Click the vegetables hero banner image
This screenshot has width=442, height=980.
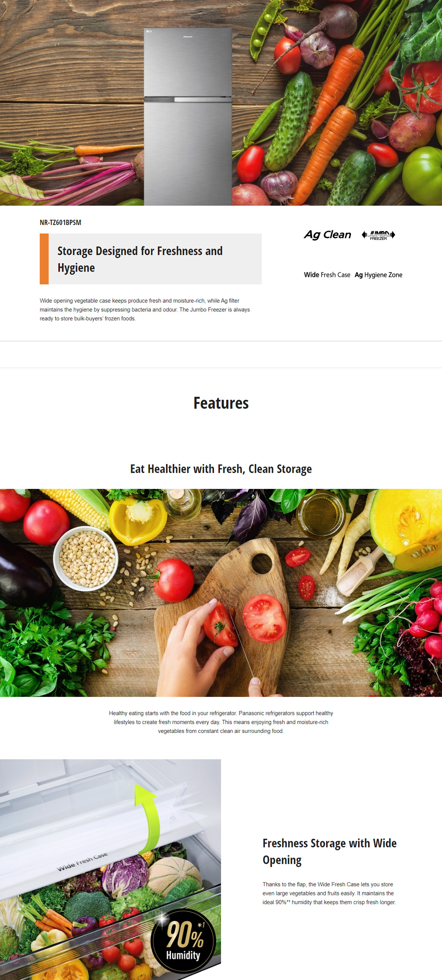coord(221,103)
